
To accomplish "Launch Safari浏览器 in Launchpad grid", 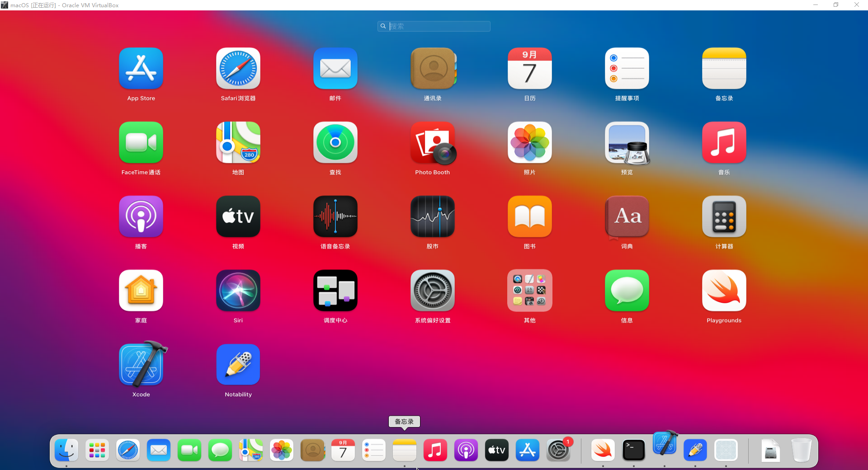I will (x=238, y=69).
